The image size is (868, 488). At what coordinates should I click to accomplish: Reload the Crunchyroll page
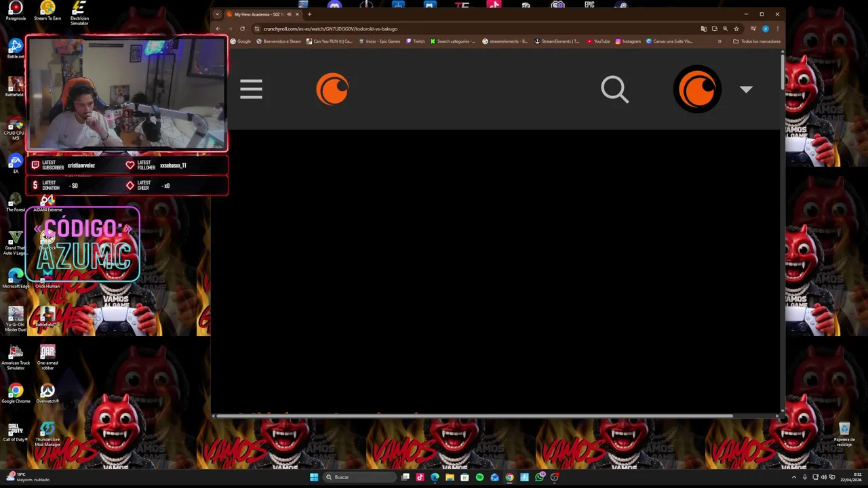(242, 28)
